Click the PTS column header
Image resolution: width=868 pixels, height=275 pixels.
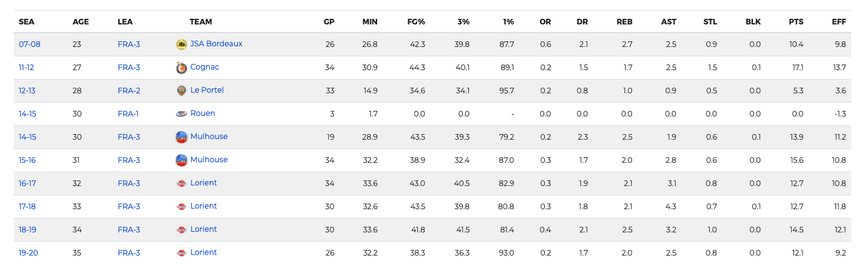(x=796, y=22)
